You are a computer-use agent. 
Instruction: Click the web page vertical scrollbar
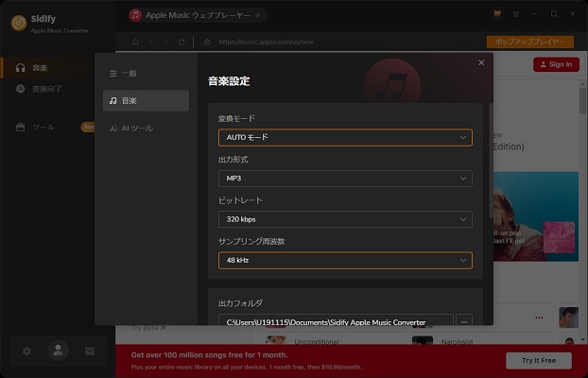click(582, 100)
